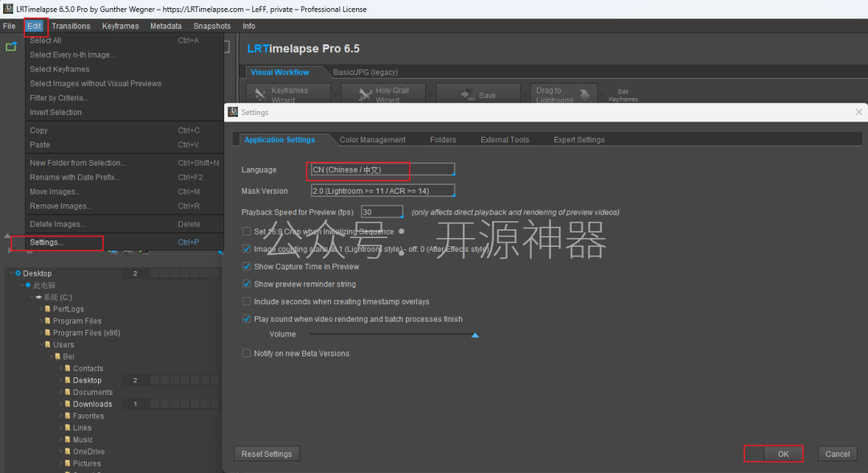Image resolution: width=868 pixels, height=473 pixels.
Task: Uncheck Show preview reminder string
Action: 247,284
